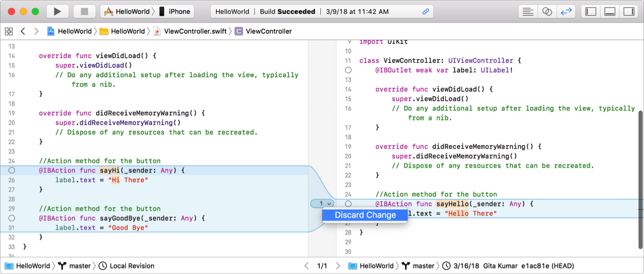Image resolution: width=644 pixels, height=274 pixels.
Task: Toggle the Debug area panel
Action: [610, 11]
